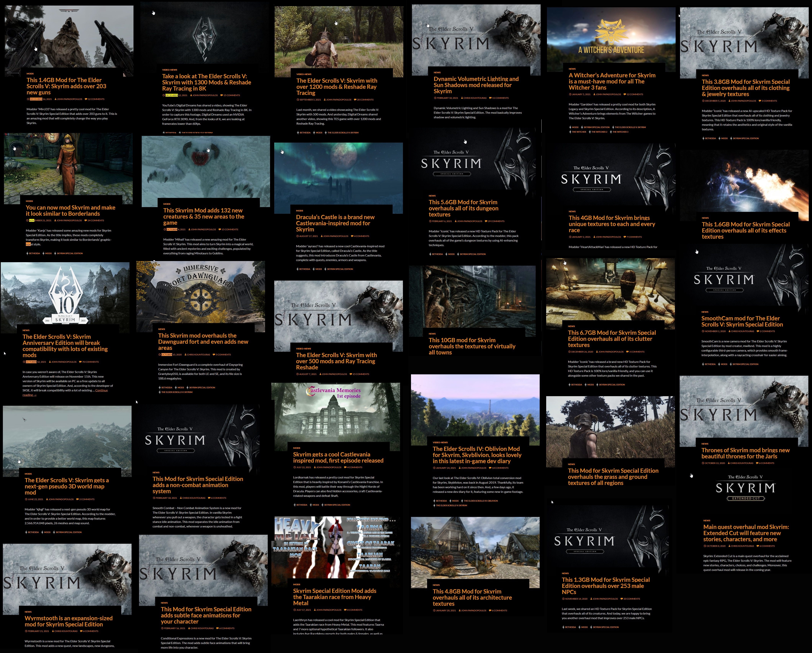The width and height of the screenshot is (812, 653).
Task: Open the 132 new creatures mod headline
Action: pyautogui.click(x=203, y=216)
